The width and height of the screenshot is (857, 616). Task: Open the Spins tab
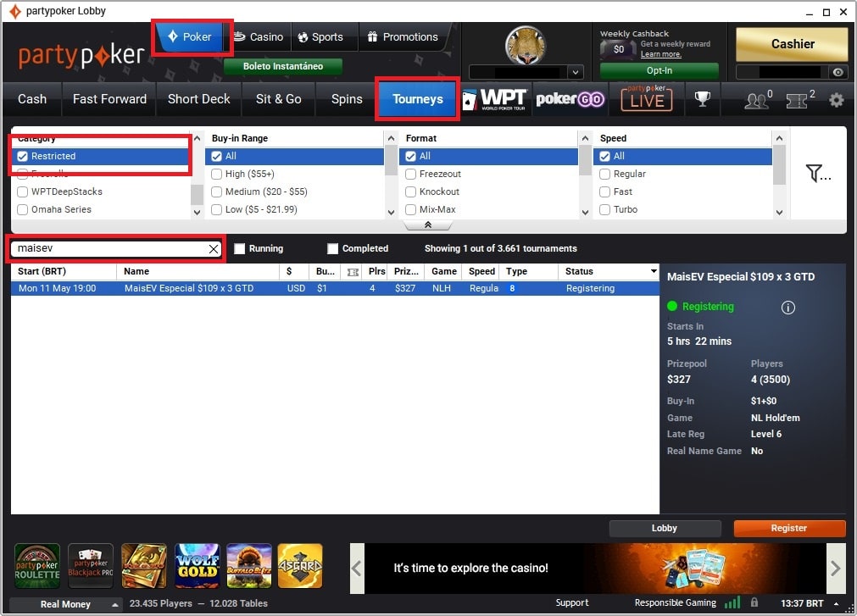347,99
